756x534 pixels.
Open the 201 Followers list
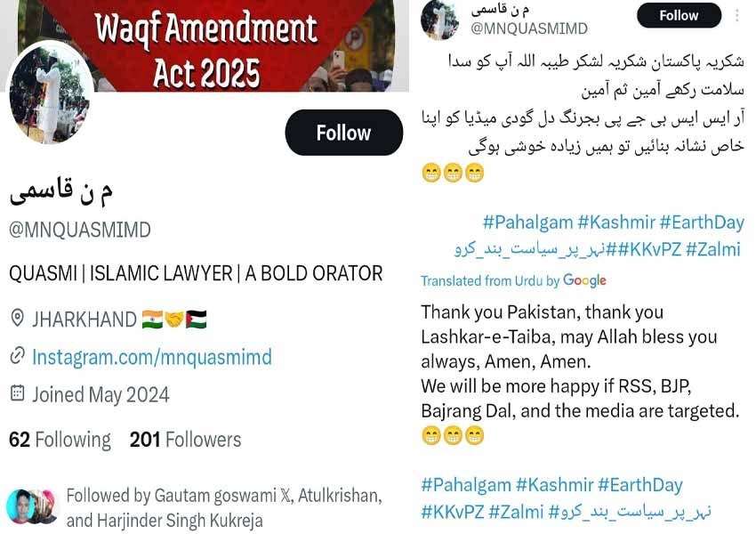click(185, 440)
